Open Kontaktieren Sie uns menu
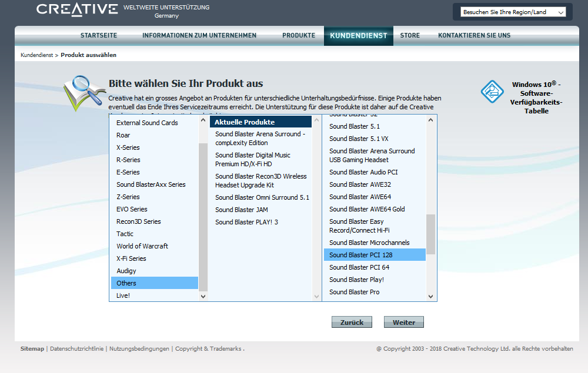Image resolution: width=588 pixels, height=373 pixels. pyautogui.click(x=474, y=35)
